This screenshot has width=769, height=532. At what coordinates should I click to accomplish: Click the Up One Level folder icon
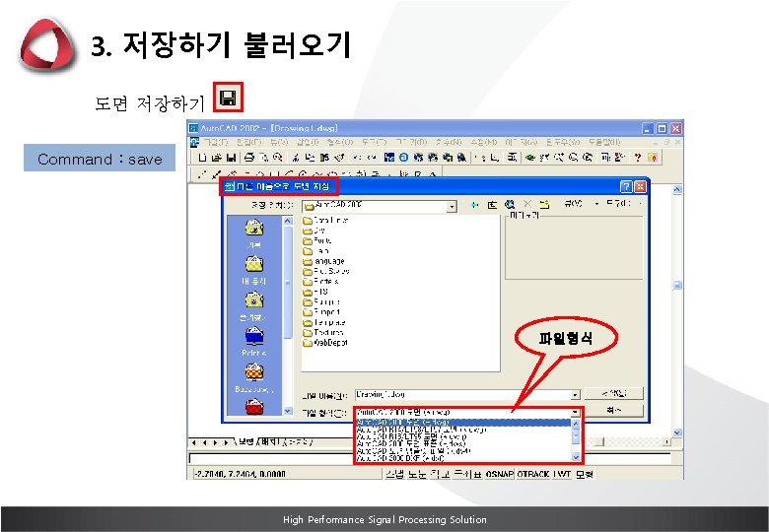492,204
